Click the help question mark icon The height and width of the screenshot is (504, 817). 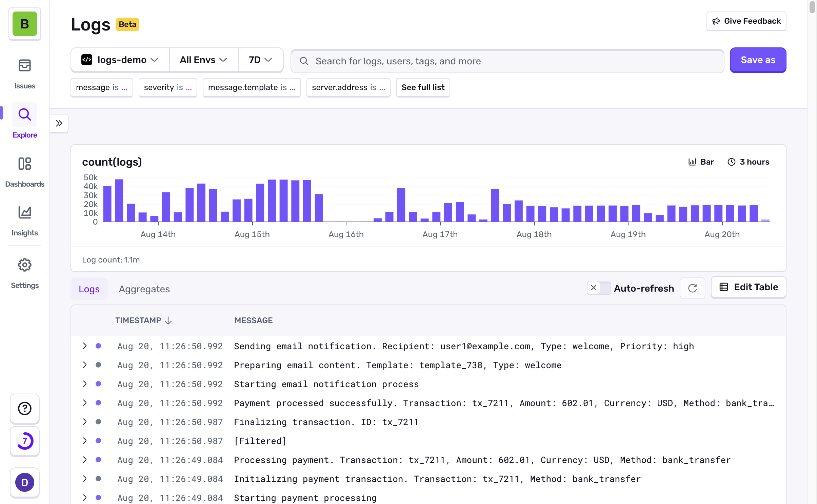24,408
